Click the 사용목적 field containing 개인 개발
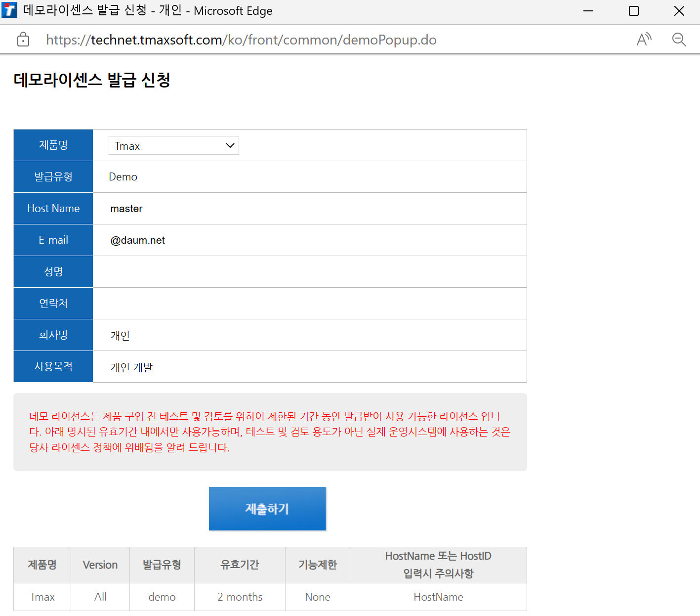 coord(310,367)
